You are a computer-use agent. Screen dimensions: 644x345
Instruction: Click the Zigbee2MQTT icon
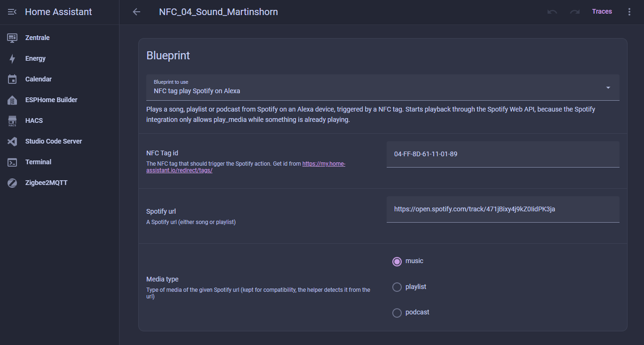tap(12, 183)
